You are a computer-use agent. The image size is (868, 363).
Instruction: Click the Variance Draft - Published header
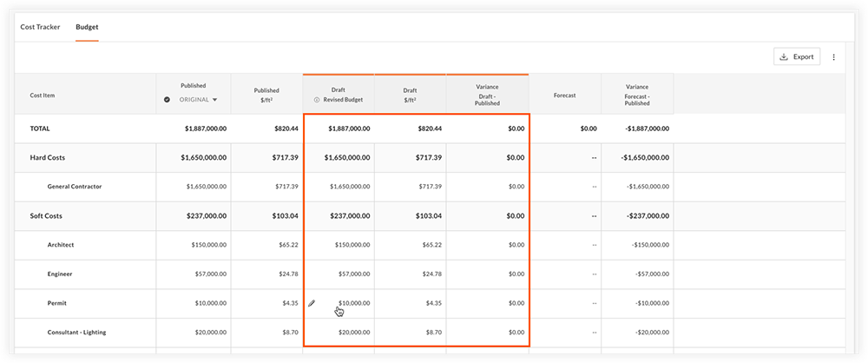487,95
